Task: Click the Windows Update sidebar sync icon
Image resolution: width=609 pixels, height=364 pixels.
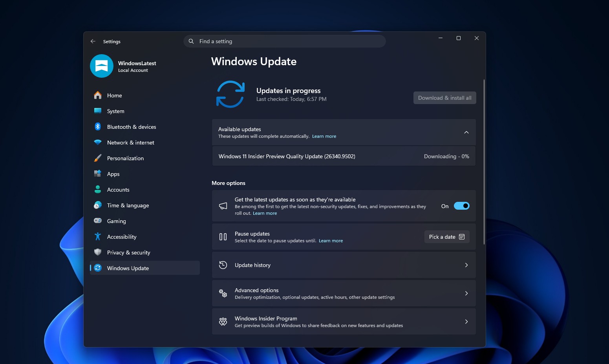Action: click(x=98, y=268)
